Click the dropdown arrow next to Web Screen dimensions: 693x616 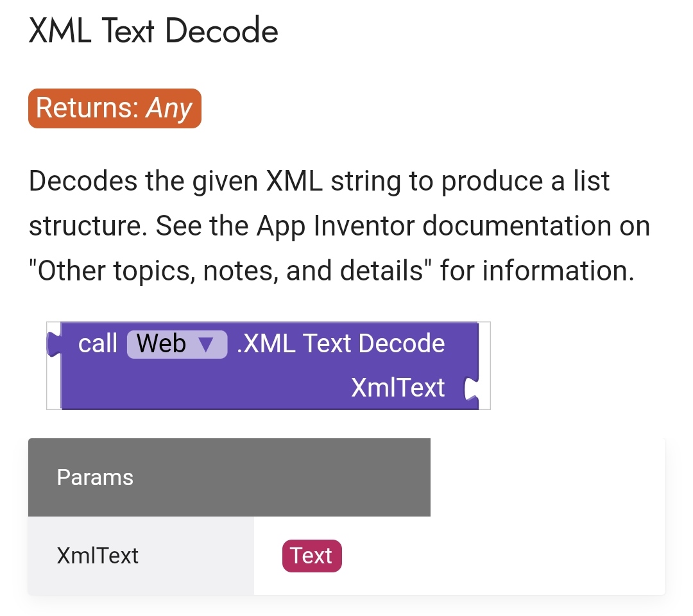click(x=205, y=345)
